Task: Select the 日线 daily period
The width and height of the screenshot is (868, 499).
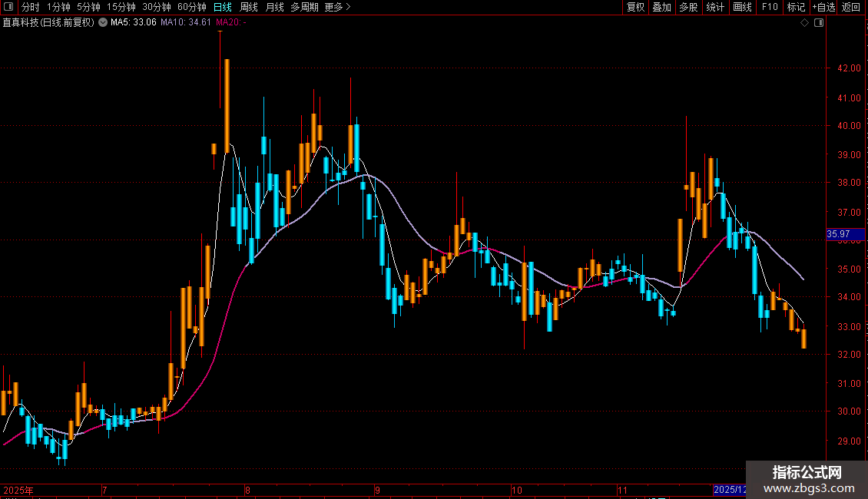Action: pos(223,7)
